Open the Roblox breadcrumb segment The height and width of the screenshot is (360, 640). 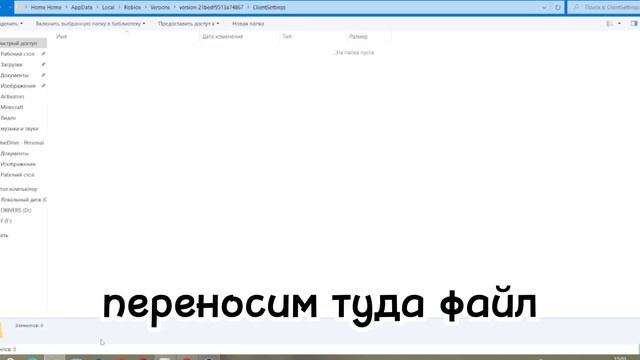(132, 7)
